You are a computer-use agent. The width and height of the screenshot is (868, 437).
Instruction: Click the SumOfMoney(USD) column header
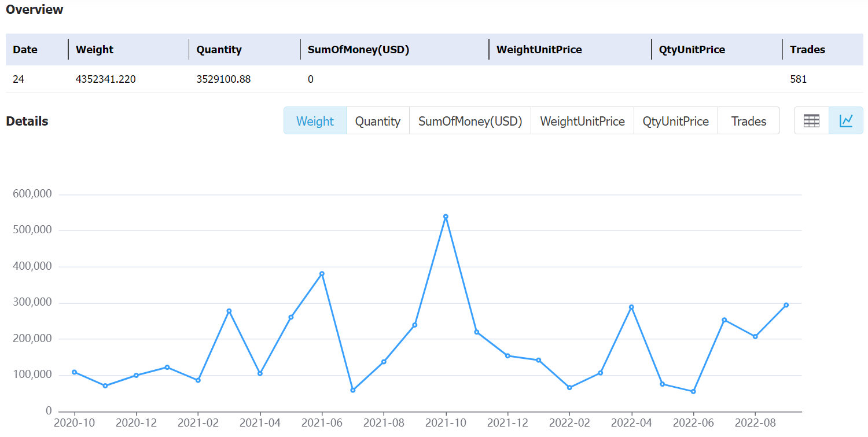pos(359,50)
